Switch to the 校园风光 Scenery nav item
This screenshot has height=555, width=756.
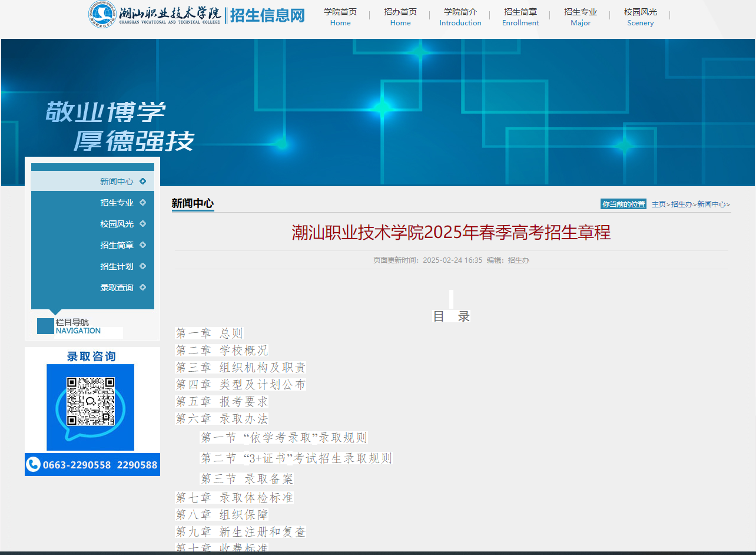[640, 16]
